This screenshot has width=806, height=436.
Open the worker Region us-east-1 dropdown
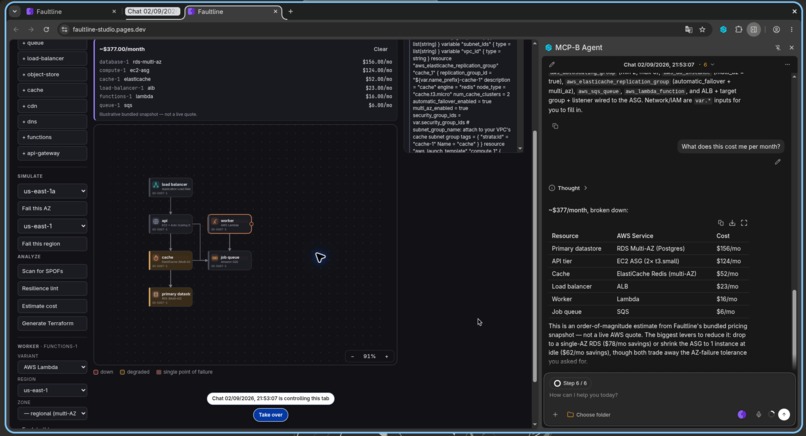point(52,390)
